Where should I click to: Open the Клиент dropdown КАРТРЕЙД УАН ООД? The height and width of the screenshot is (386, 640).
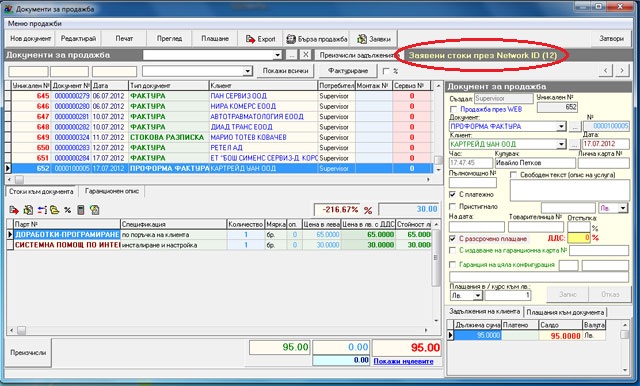(x=562, y=144)
